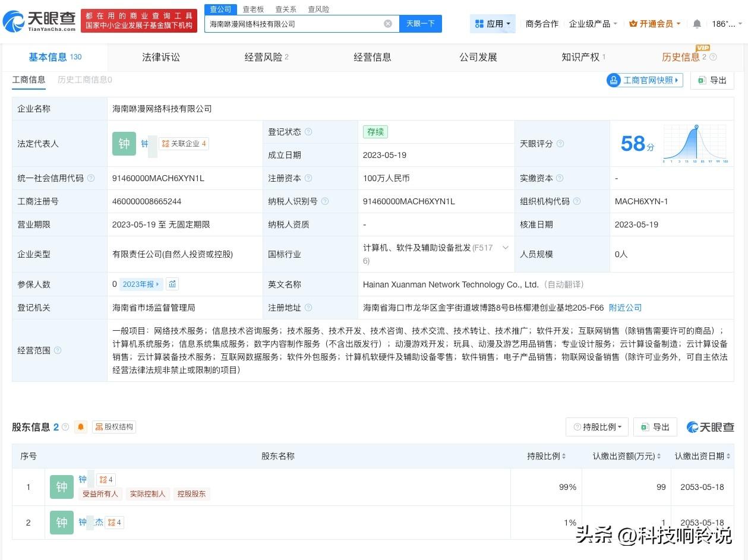Click the 应用 grid icon button

point(493,24)
